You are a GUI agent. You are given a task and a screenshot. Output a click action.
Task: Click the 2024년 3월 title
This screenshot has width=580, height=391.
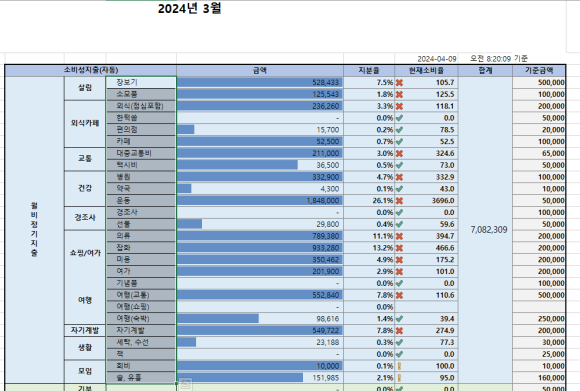tap(189, 9)
